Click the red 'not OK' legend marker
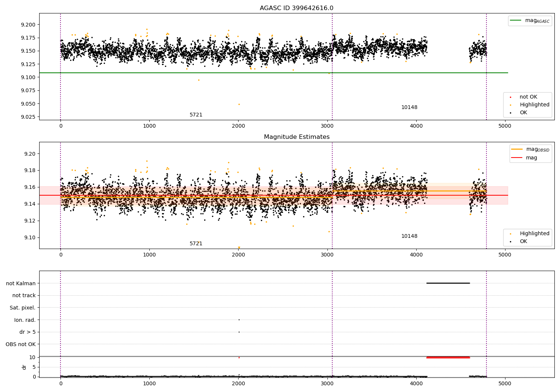The width and height of the screenshot is (560, 392). coord(510,97)
